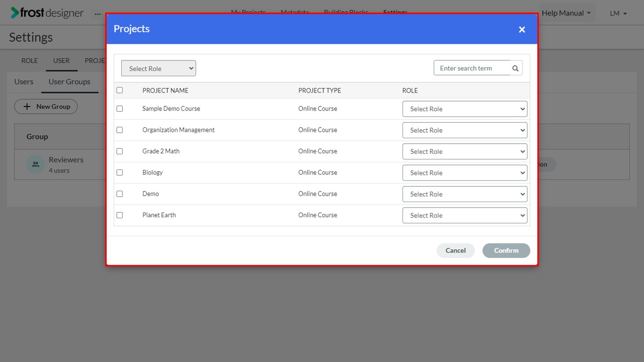Tick the select-all checkbox in the table header
Screen dimensions: 644x362
(120, 90)
